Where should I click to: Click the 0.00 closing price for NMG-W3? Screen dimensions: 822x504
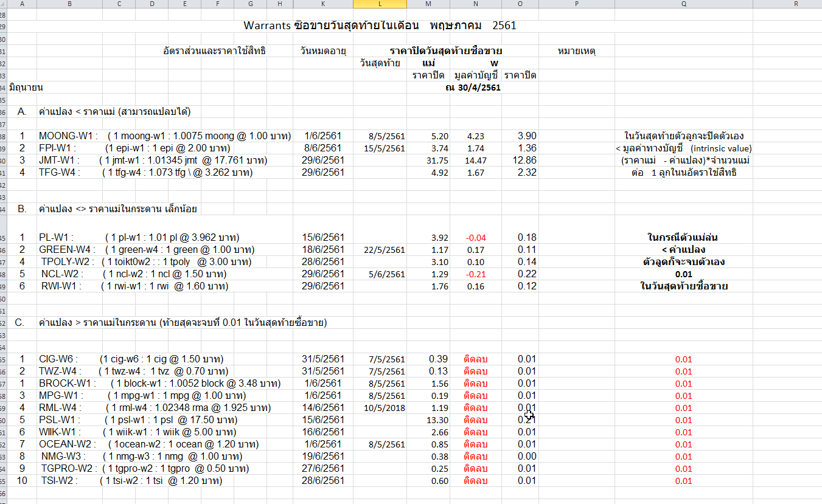coord(526,457)
